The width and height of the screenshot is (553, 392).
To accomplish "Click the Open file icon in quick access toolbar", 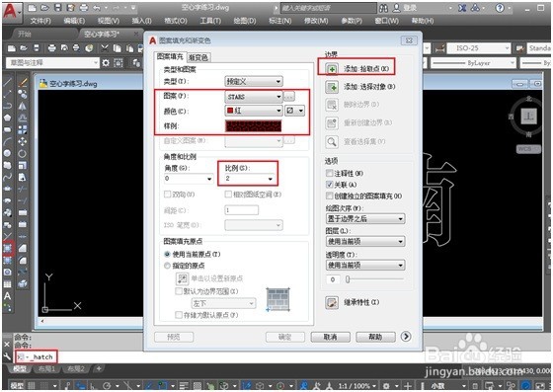I will [44, 8].
